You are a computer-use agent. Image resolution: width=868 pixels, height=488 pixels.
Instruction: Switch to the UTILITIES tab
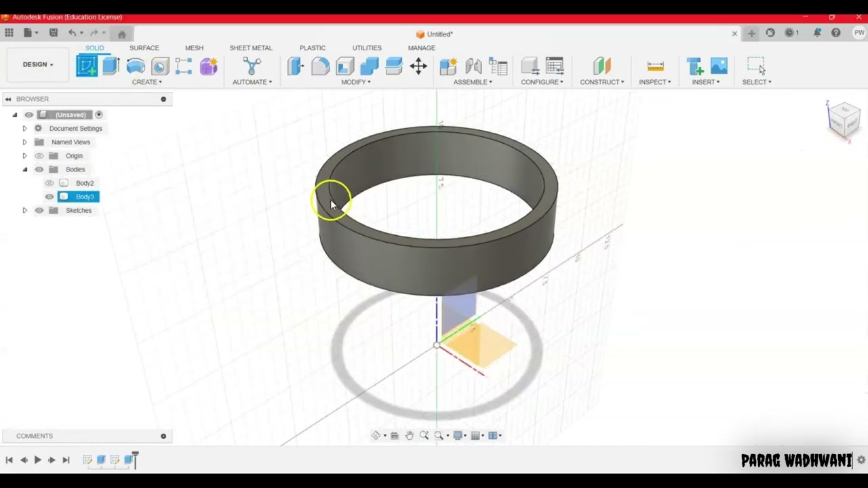pos(367,48)
